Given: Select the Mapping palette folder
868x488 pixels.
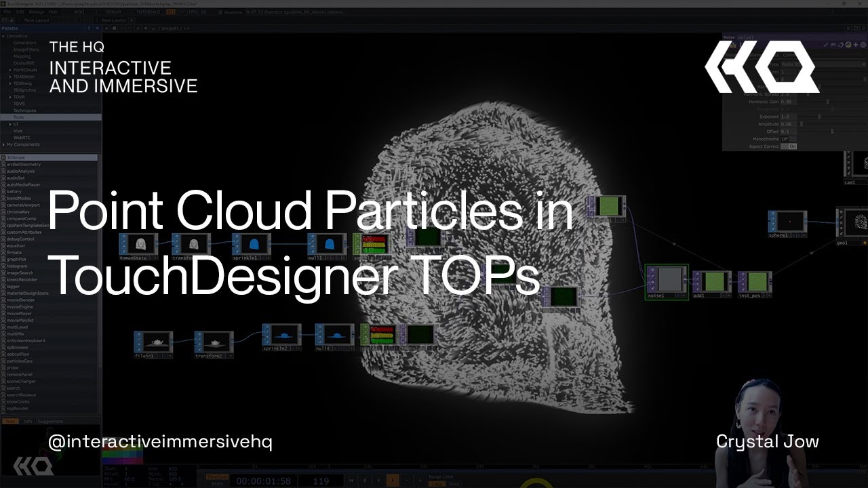Looking at the screenshot, I should [x=22, y=56].
